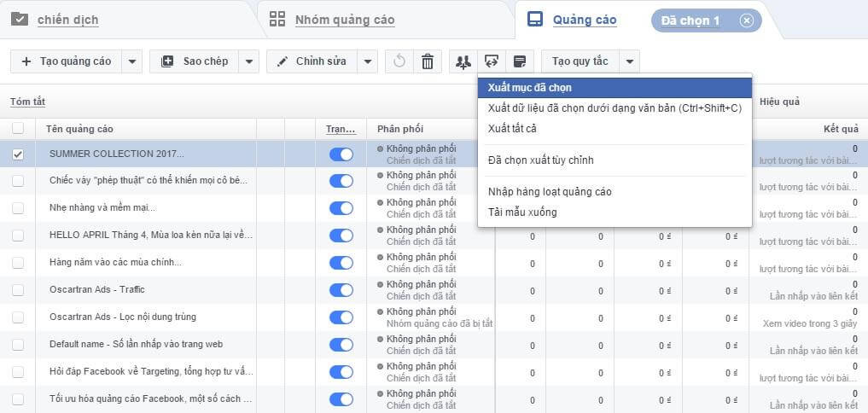Choose Xuất tất cả from the menu
Image resolution: width=868 pixels, height=413 pixels.
(615, 129)
